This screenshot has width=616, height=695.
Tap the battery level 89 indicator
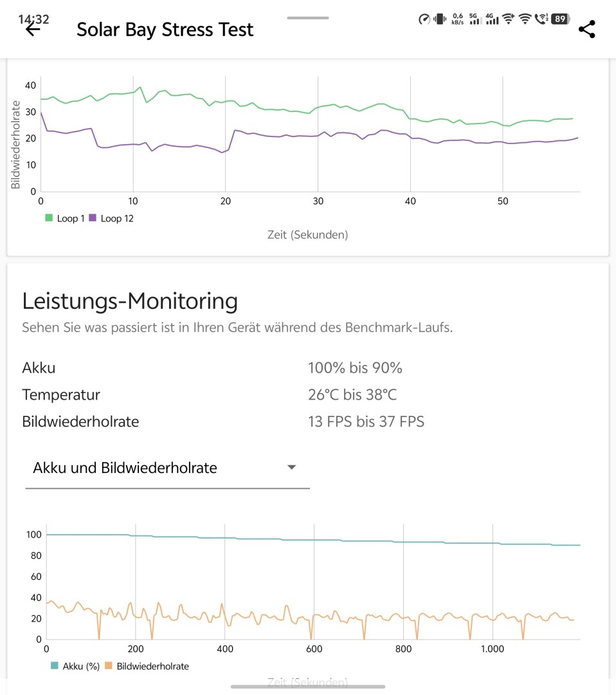click(x=560, y=19)
